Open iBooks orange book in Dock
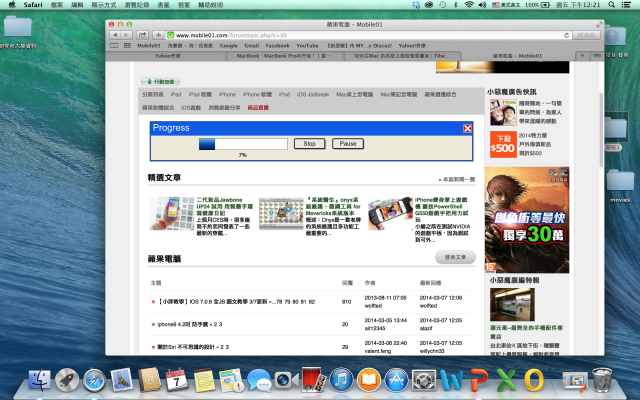The height and width of the screenshot is (400, 640). (x=369, y=380)
